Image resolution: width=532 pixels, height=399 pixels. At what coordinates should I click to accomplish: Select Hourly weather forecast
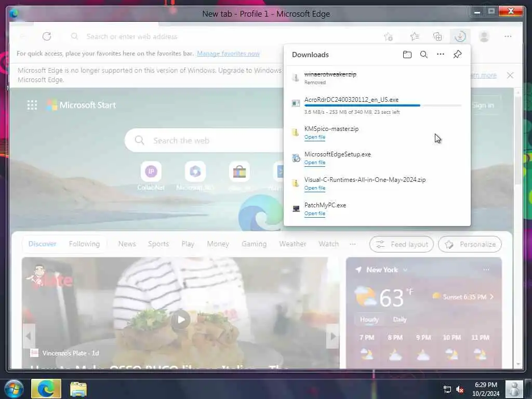pyautogui.click(x=369, y=320)
